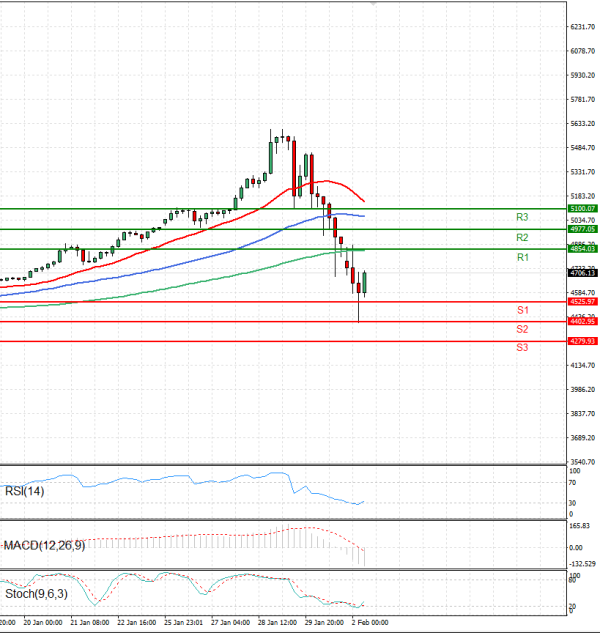Select the S1 support level label
This screenshot has width=600, height=633.
click(x=522, y=311)
